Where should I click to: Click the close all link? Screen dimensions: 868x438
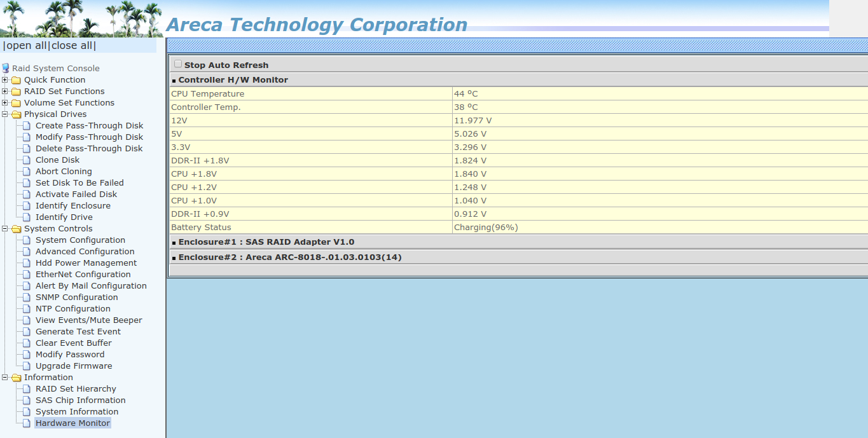click(x=72, y=46)
